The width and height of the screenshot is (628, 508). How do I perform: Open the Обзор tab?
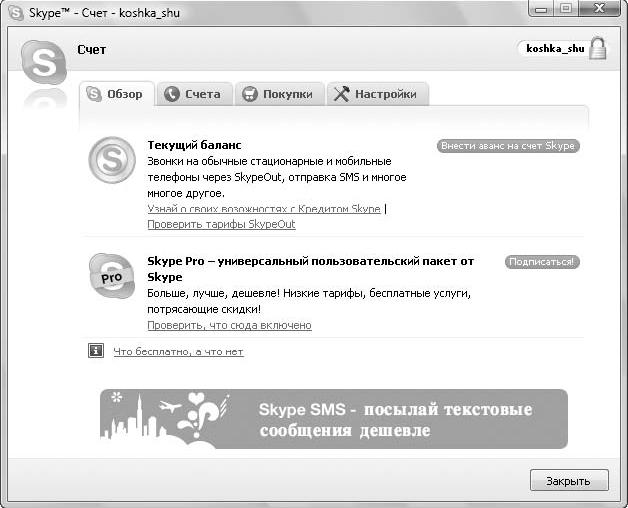tap(116, 94)
